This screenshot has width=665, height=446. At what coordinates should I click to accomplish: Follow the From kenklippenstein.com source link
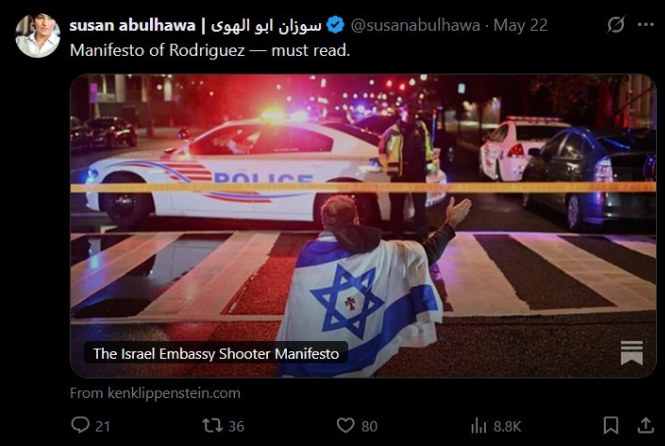pos(155,393)
